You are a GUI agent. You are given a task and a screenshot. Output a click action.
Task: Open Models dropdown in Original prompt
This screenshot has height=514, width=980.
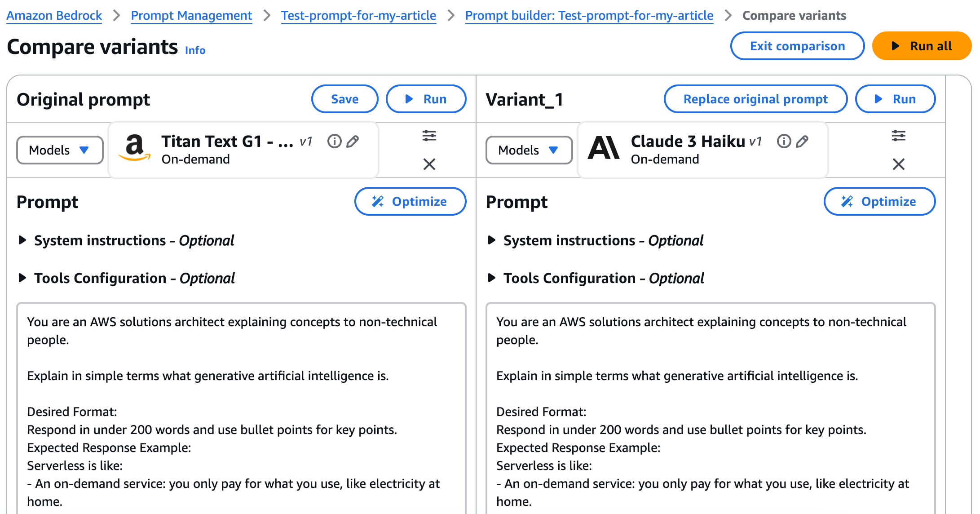coord(60,150)
